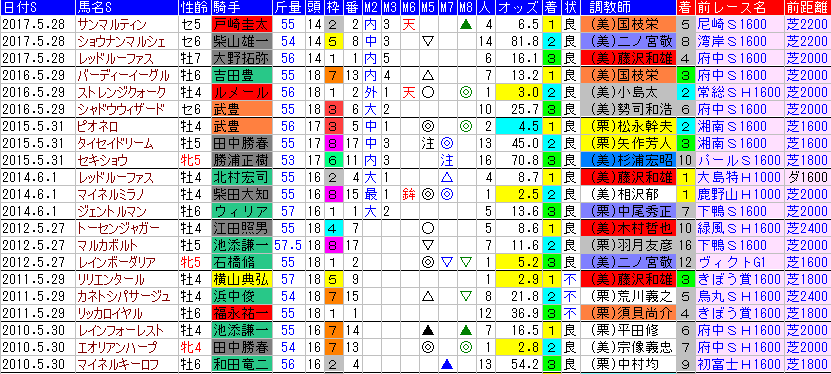
Task: Open horse セキショウ
Action: [102, 160]
